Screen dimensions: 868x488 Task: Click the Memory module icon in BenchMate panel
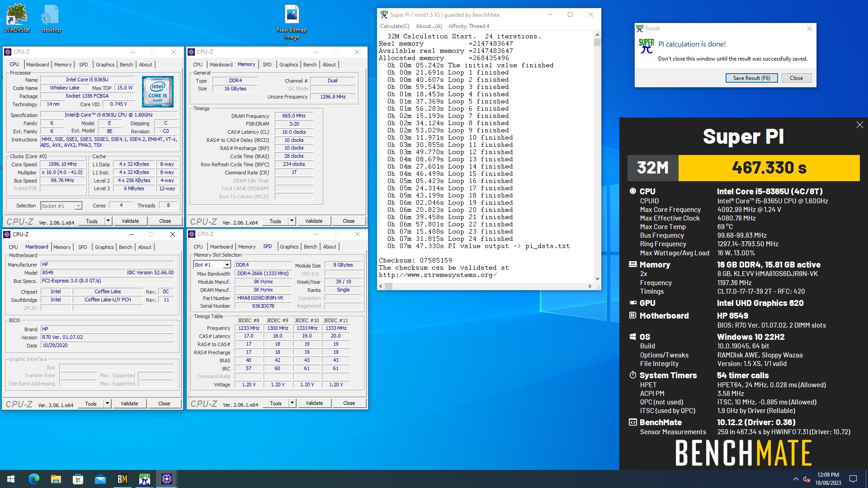click(x=633, y=264)
